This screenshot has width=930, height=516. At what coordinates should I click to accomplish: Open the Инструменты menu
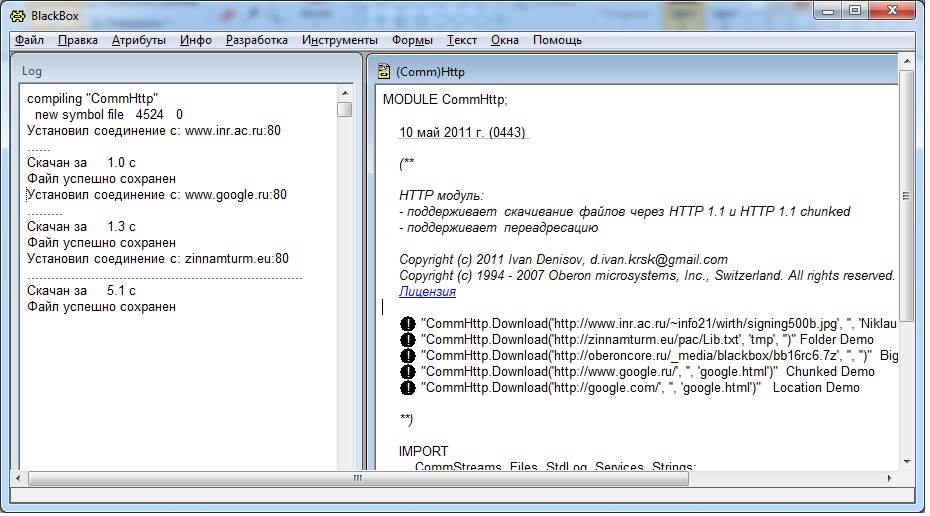[339, 40]
